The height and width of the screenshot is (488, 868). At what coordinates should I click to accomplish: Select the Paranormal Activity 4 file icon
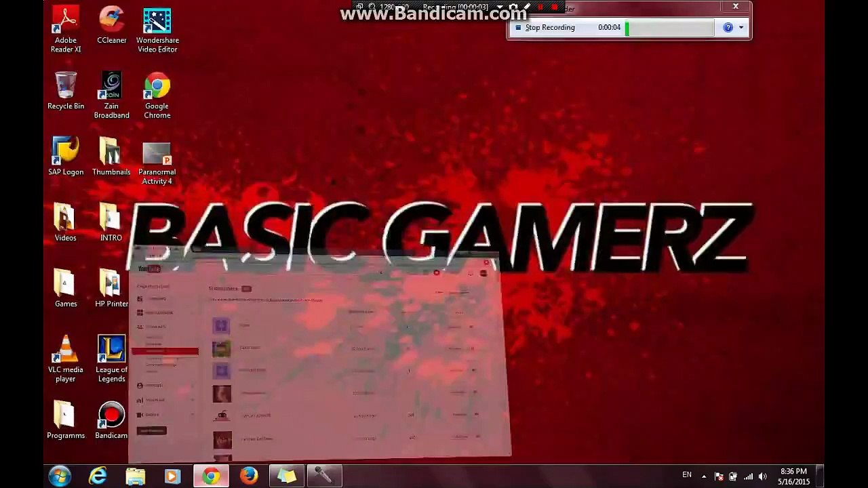coord(157,163)
